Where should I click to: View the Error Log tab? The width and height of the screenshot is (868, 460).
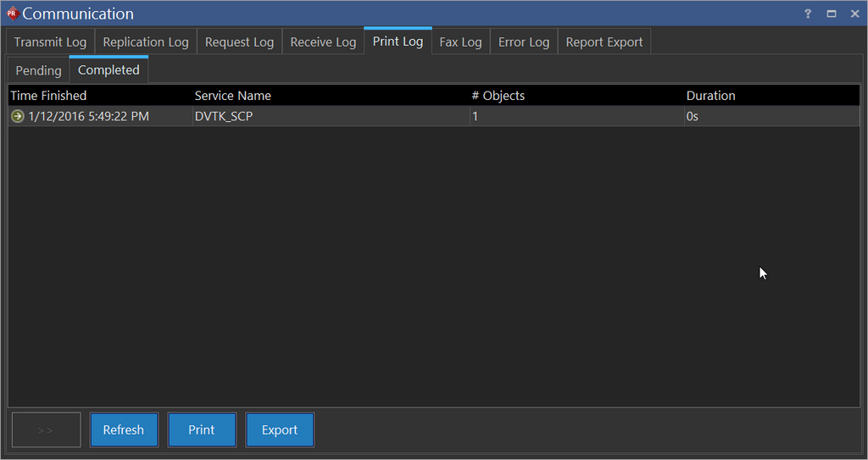524,42
